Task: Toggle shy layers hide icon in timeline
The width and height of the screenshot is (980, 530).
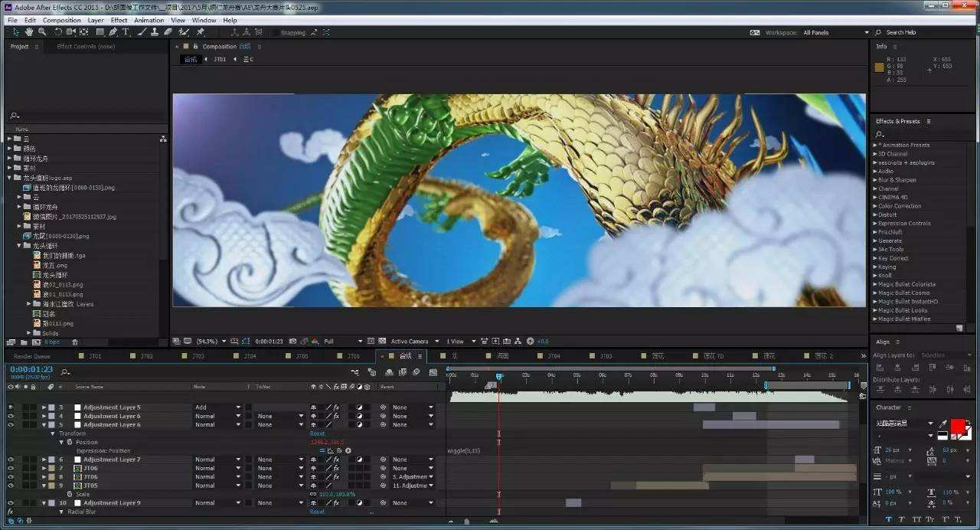Action: click(x=390, y=372)
